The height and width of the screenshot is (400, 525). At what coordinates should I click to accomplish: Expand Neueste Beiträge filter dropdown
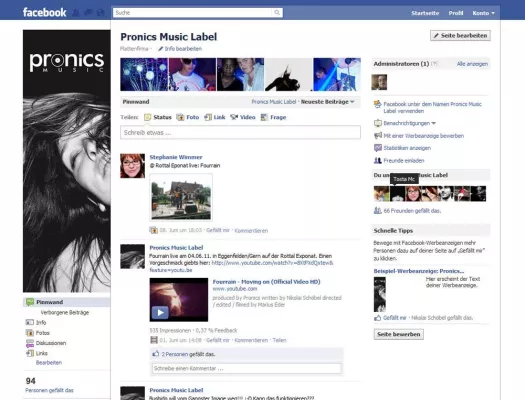click(x=327, y=102)
